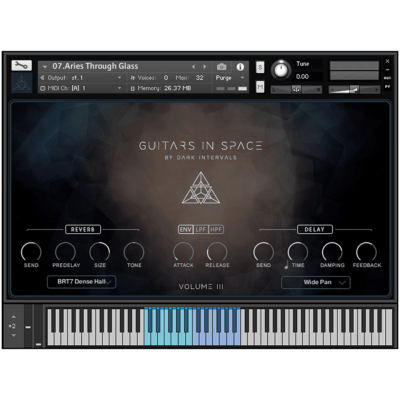Image resolution: width=400 pixels, height=400 pixels.
Task: Click the PV button on header
Action: [x=387, y=87]
